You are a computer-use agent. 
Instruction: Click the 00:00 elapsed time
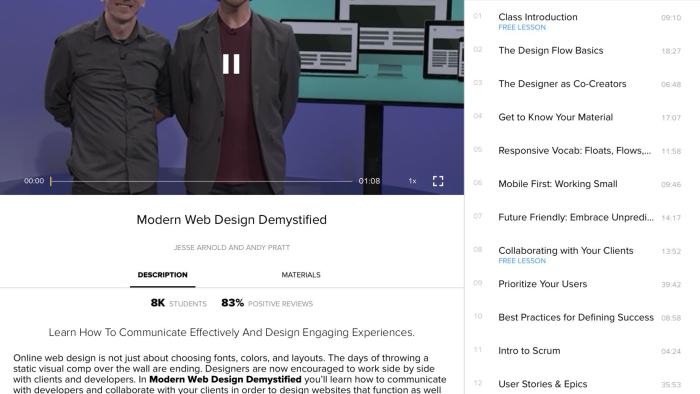(x=34, y=181)
